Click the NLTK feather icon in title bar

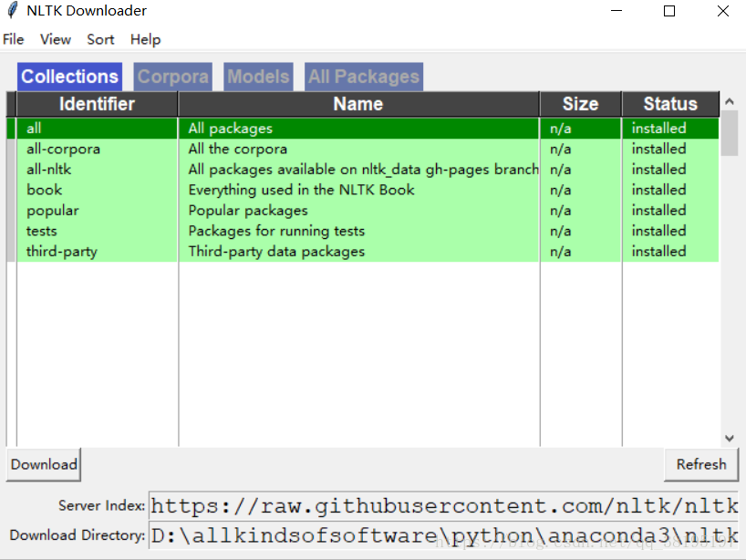click(x=13, y=10)
